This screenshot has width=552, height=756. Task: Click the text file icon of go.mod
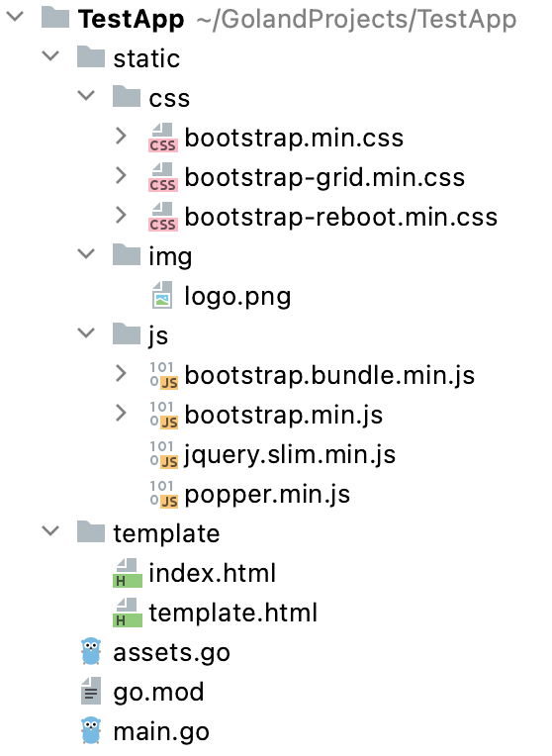tap(91, 691)
